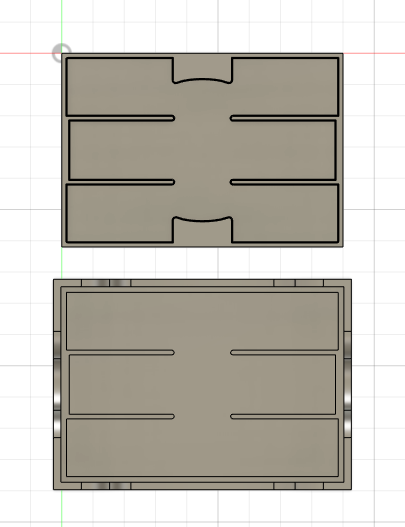Pick the upper insert's central recessed pocket face
The height and width of the screenshot is (527, 405).
pos(202,150)
